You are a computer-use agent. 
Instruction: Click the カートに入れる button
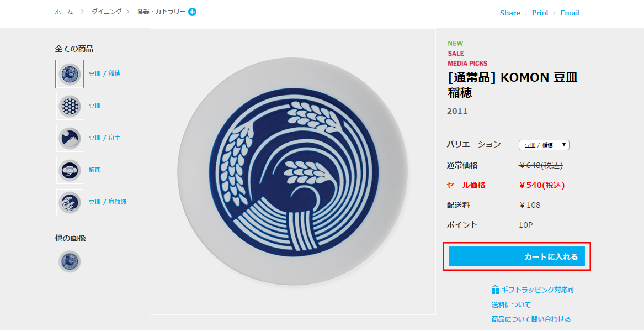(517, 256)
